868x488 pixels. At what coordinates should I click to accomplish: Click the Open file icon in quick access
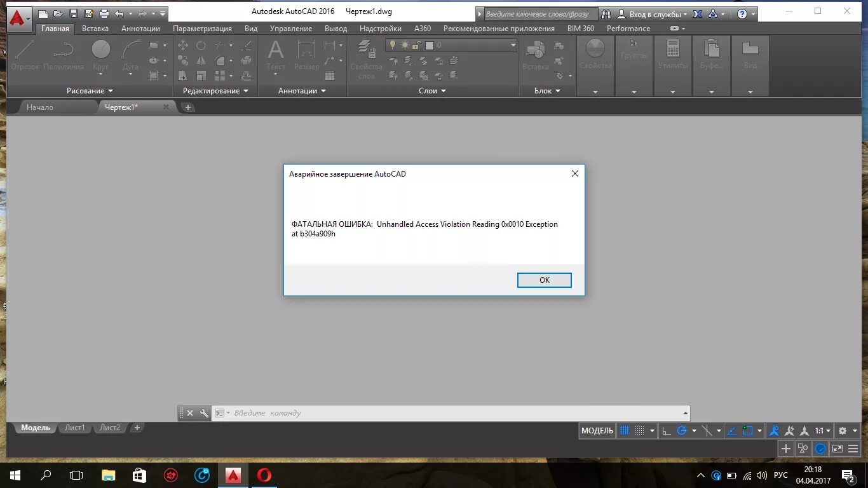click(x=58, y=14)
